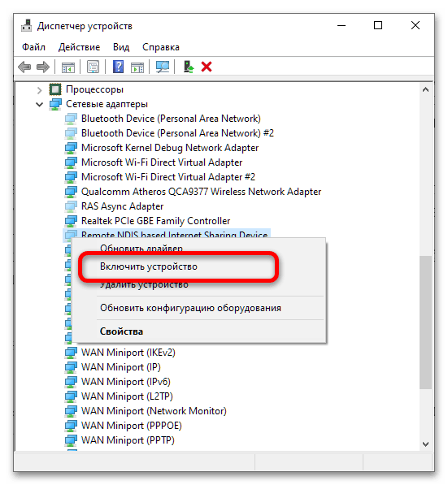Click the red X uninstall device icon
The image size is (448, 485).
tap(207, 67)
